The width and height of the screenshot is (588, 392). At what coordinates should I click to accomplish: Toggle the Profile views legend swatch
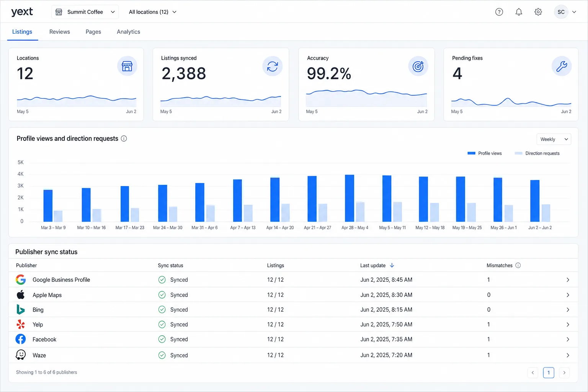coord(472,153)
